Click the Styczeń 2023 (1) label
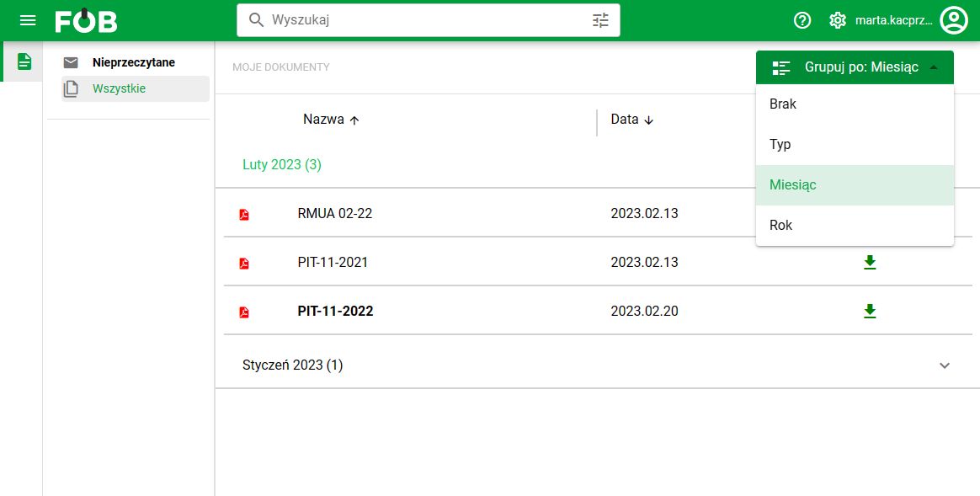The image size is (980, 496). pos(292,365)
